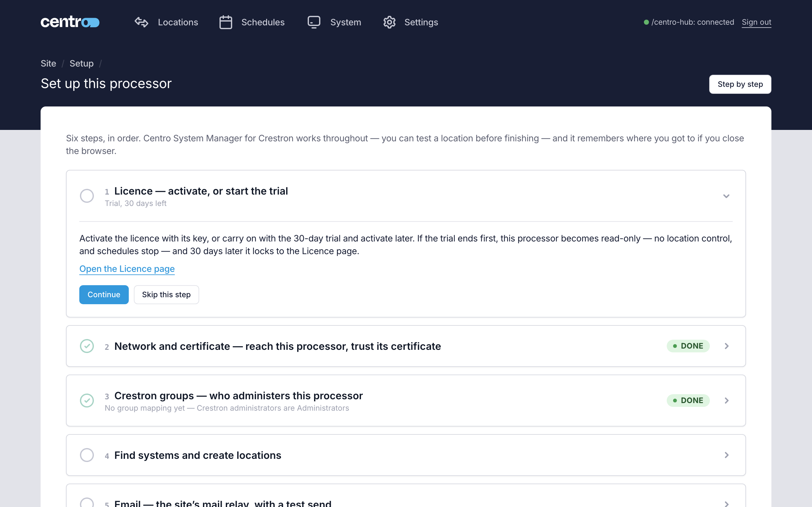812x507 pixels.
Task: Toggle the step 1 Licence status circle
Action: coord(87,196)
